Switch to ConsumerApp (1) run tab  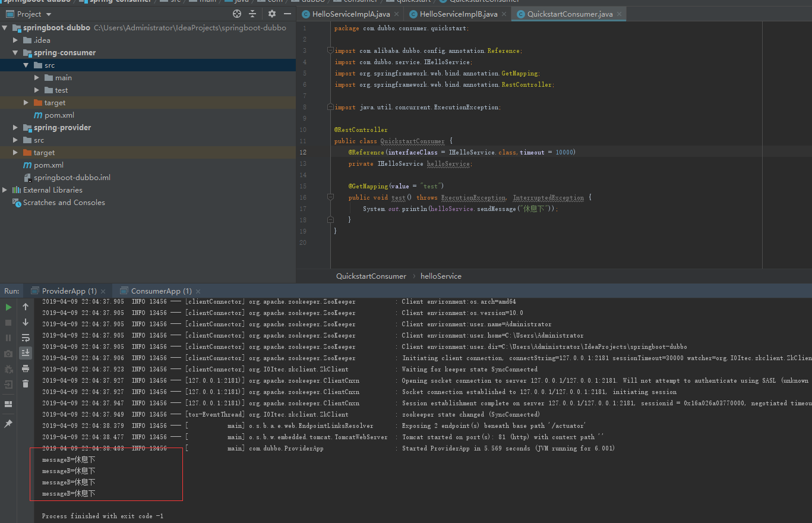click(x=160, y=291)
